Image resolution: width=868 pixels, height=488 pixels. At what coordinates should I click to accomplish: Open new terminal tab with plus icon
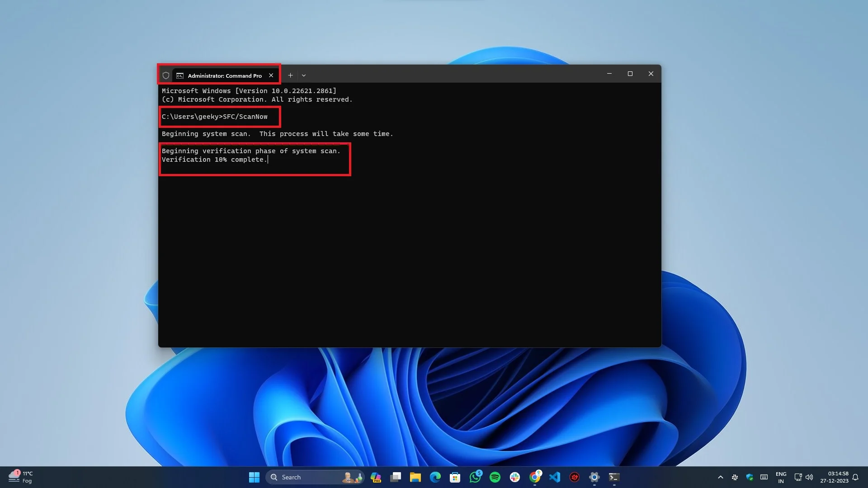tap(290, 75)
